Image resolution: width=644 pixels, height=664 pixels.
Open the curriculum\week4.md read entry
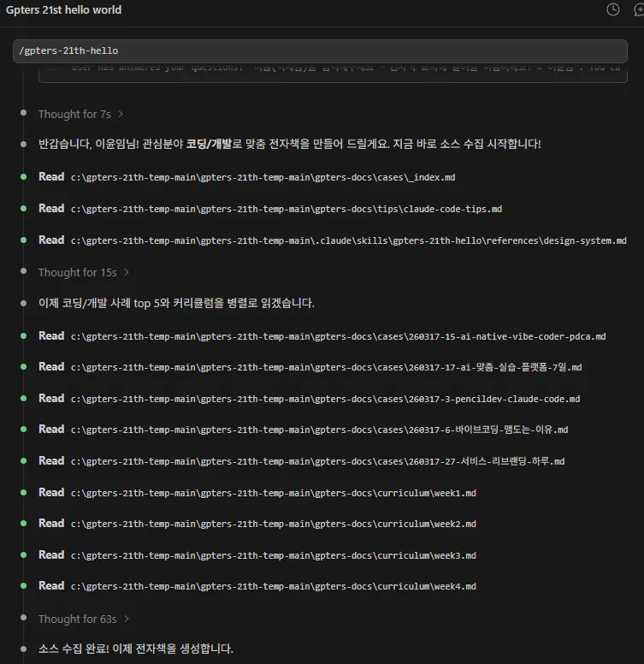[257, 586]
